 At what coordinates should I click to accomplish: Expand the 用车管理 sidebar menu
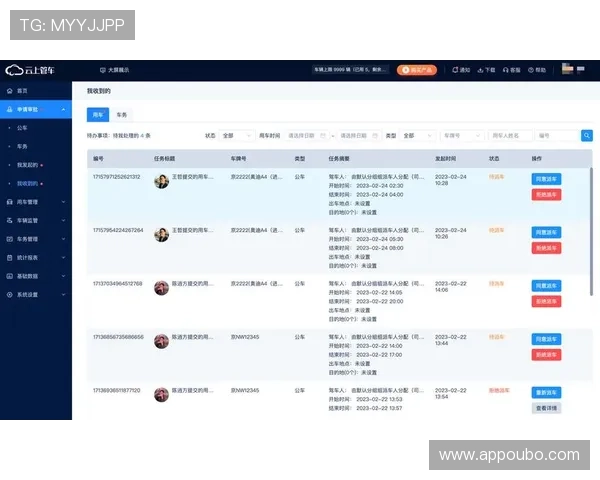pos(36,202)
